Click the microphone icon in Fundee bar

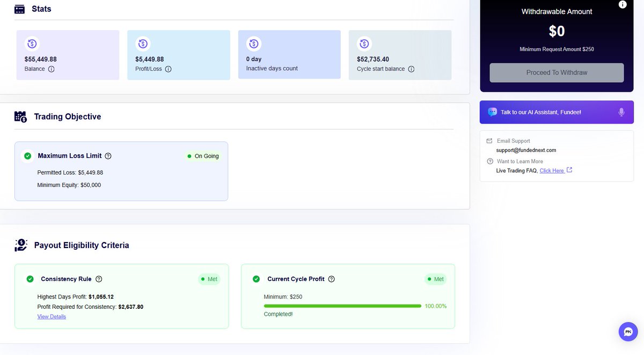621,112
